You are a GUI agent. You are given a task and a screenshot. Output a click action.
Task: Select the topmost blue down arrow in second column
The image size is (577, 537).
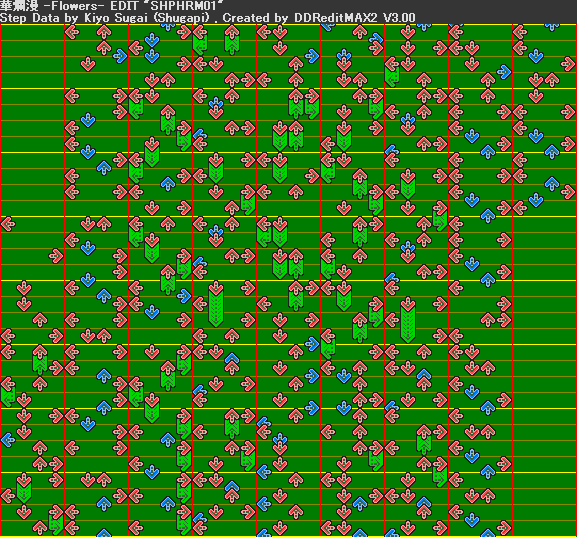[88, 120]
